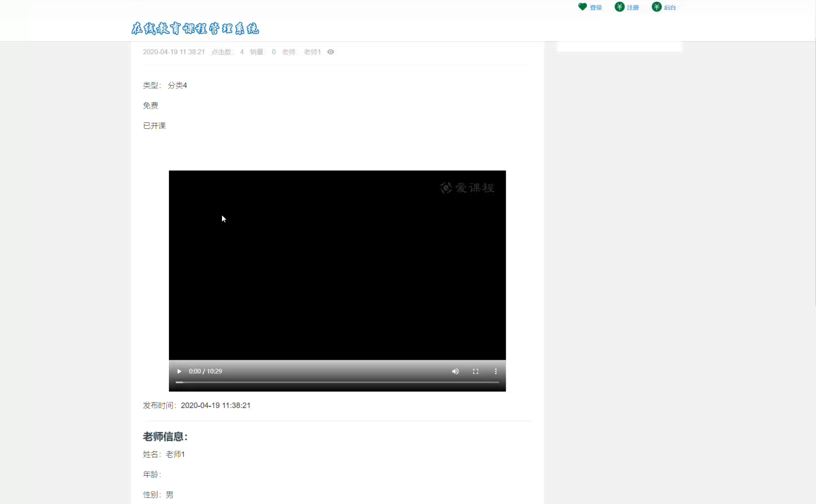Click the 注册 register icon
The image size is (816, 504).
click(619, 7)
